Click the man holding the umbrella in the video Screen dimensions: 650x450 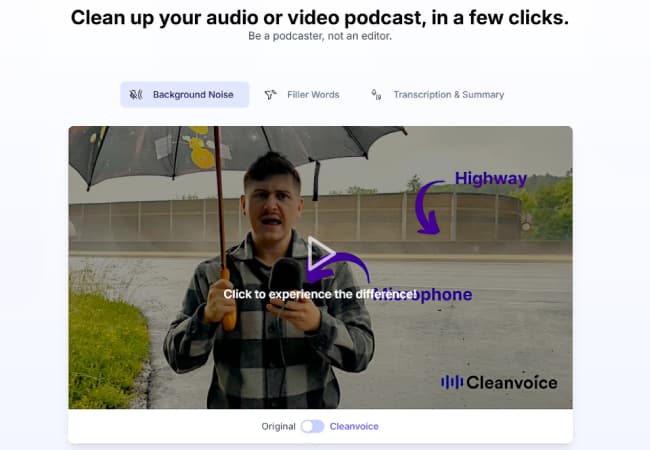click(x=270, y=300)
